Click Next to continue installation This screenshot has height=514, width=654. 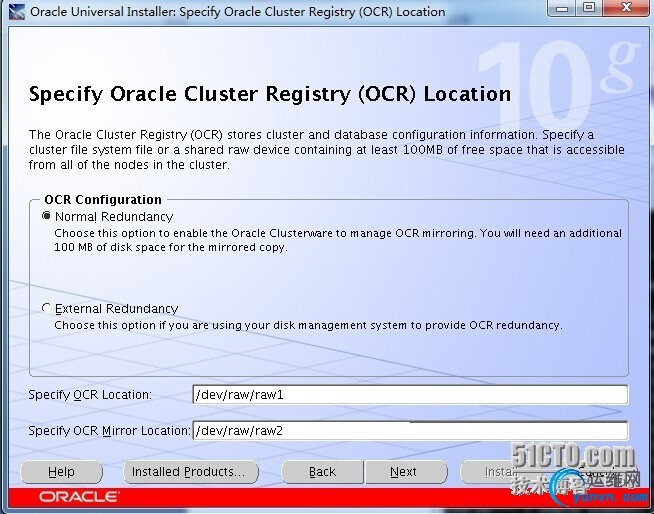[x=406, y=472]
